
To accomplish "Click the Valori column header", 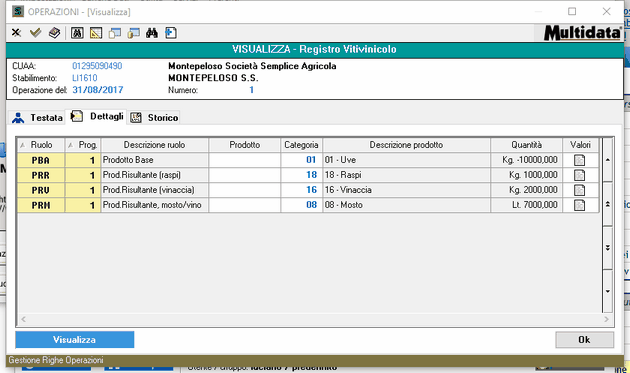I will tap(581, 145).
